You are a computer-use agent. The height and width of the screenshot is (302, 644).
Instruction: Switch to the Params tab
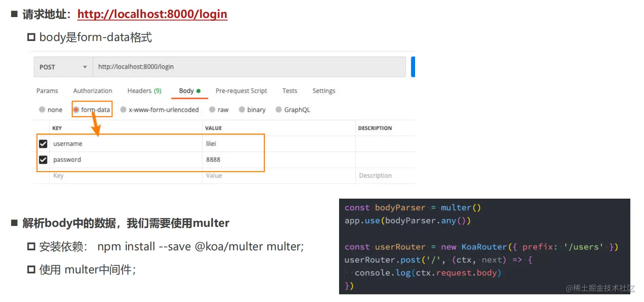[47, 91]
